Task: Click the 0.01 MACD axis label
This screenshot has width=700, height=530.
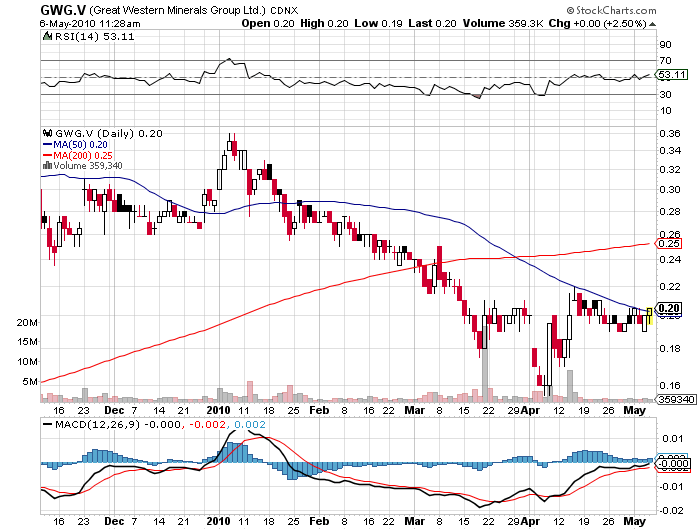Action: (672, 438)
